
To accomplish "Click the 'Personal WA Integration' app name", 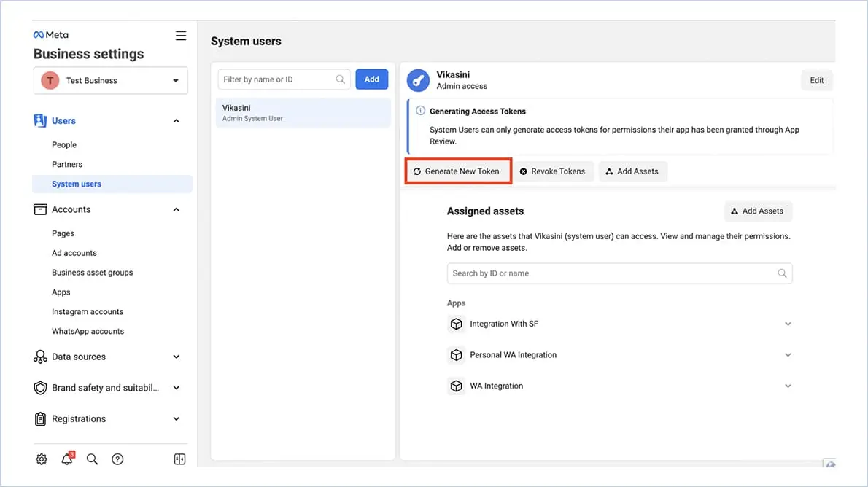I will coord(514,355).
